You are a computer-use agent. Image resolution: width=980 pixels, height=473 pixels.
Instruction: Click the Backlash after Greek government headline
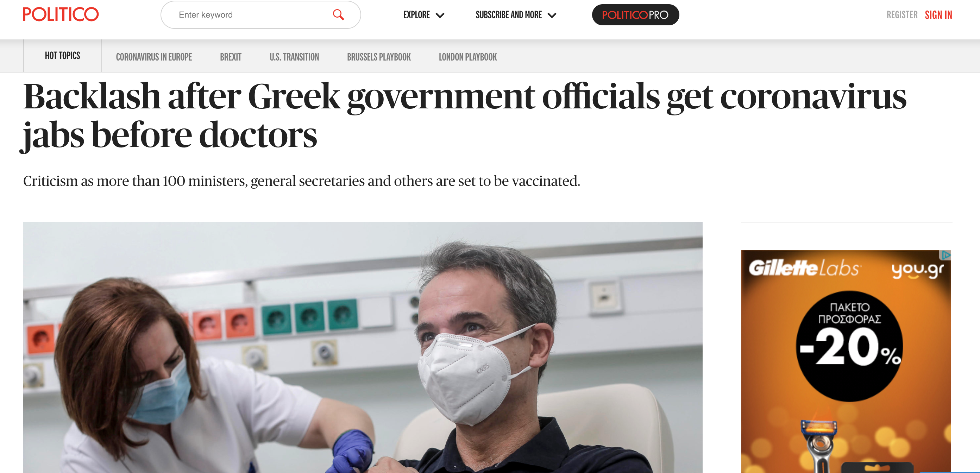tap(465, 115)
